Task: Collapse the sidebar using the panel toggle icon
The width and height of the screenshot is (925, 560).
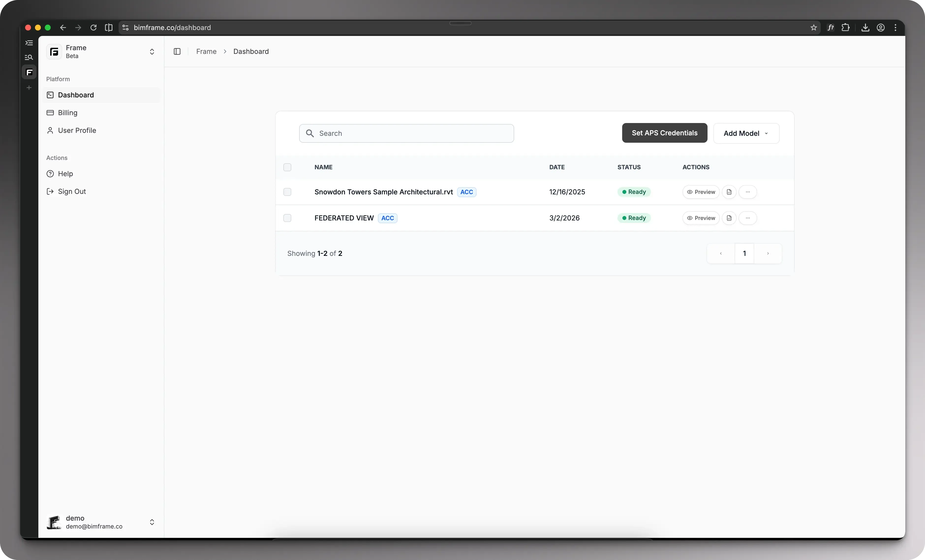Action: (177, 51)
